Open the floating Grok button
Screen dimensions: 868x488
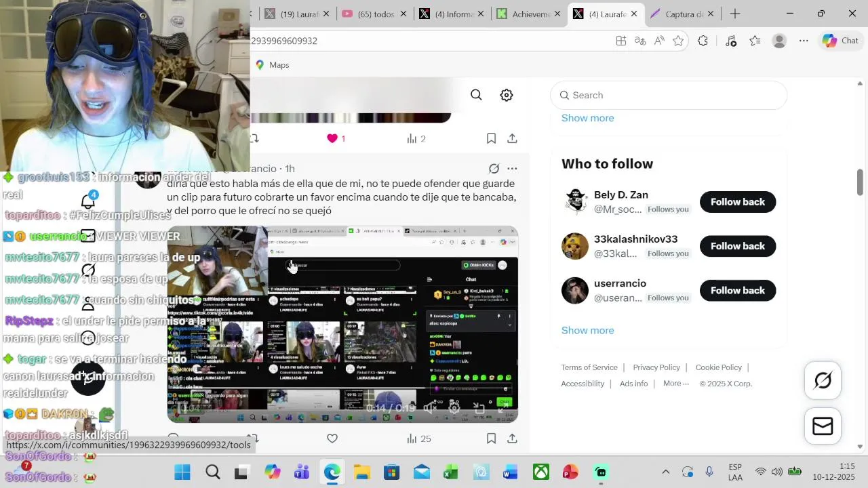[x=823, y=381]
